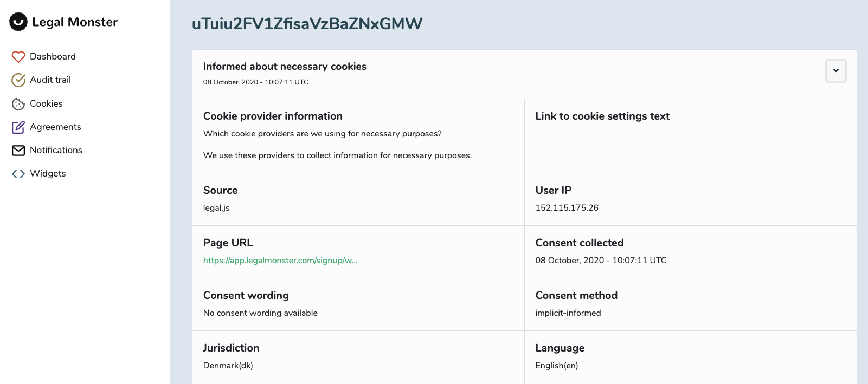Click the Agreements pencil icon
The width and height of the screenshot is (868, 384).
click(x=18, y=127)
